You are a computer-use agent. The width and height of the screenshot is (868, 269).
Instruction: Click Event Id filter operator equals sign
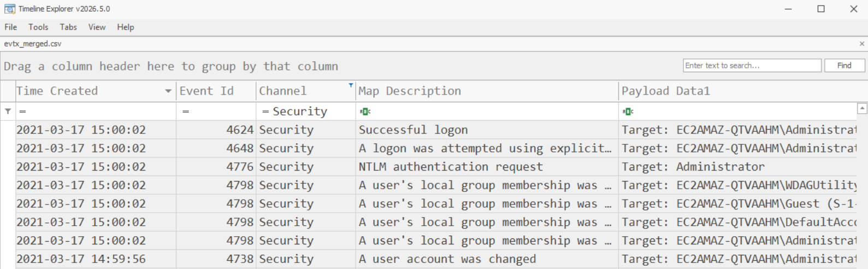(186, 112)
